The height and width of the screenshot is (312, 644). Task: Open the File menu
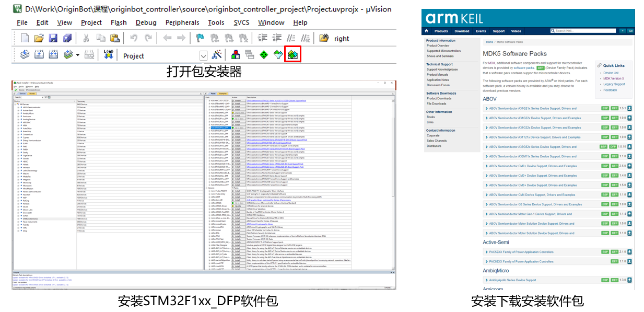point(22,22)
